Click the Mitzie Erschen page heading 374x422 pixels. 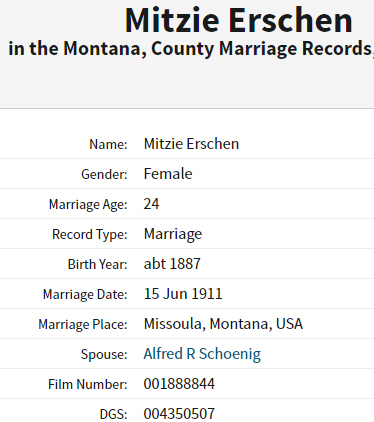point(239,20)
